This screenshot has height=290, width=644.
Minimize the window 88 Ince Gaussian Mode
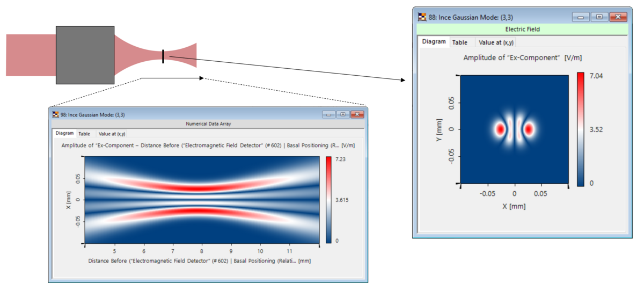tap(581, 17)
